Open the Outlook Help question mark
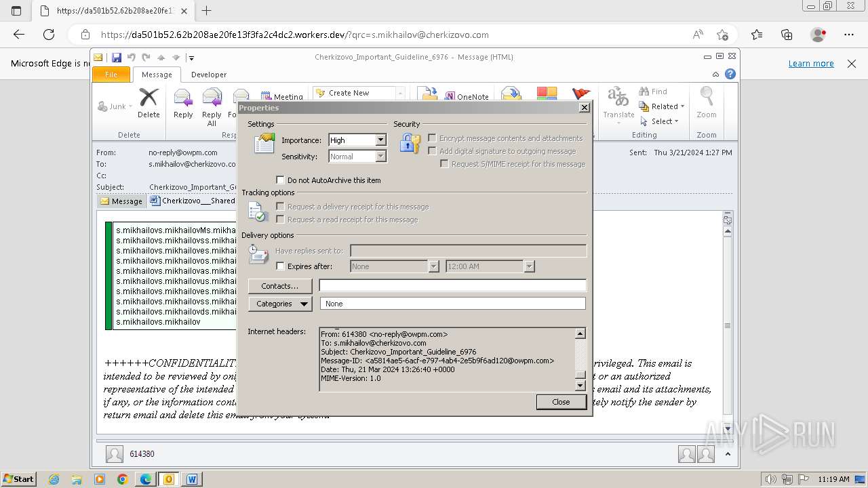Image resolution: width=868 pixels, height=488 pixels. (730, 75)
